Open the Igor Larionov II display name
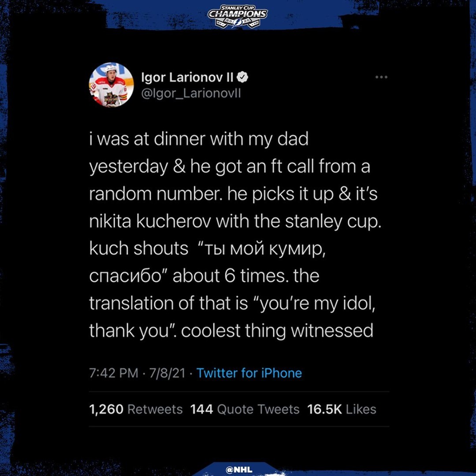Image resolution: width=476 pixels, height=476 pixels. (188, 78)
